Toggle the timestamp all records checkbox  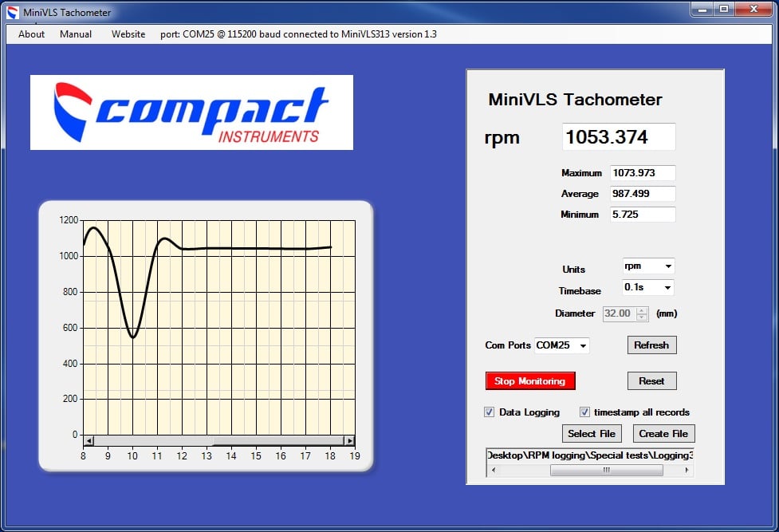tap(584, 412)
